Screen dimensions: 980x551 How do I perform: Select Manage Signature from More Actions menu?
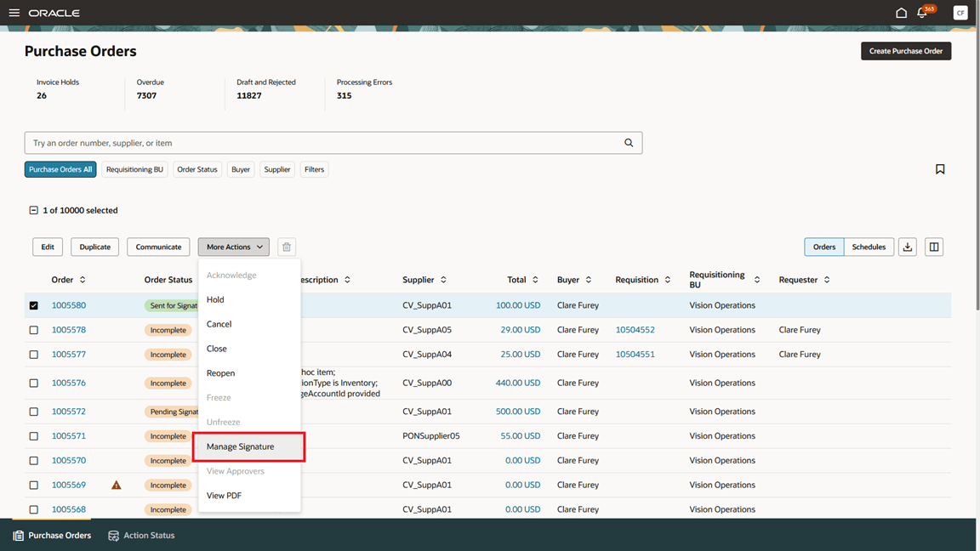240,446
